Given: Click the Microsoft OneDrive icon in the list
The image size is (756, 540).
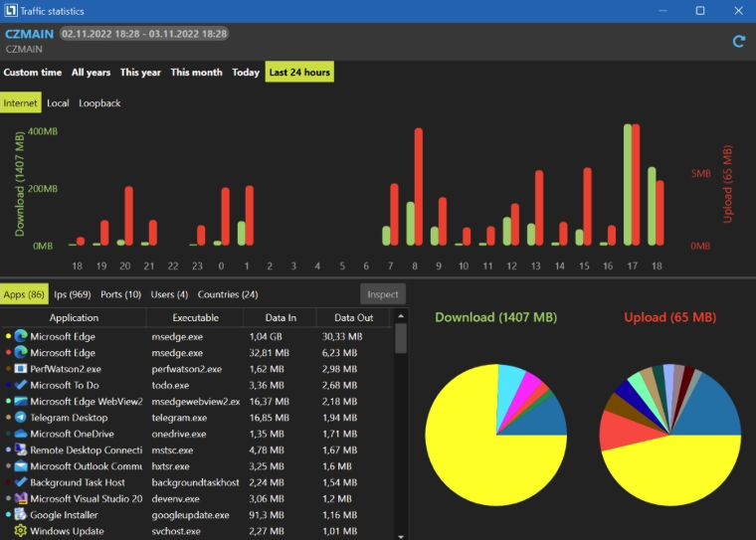Looking at the screenshot, I should click(21, 434).
